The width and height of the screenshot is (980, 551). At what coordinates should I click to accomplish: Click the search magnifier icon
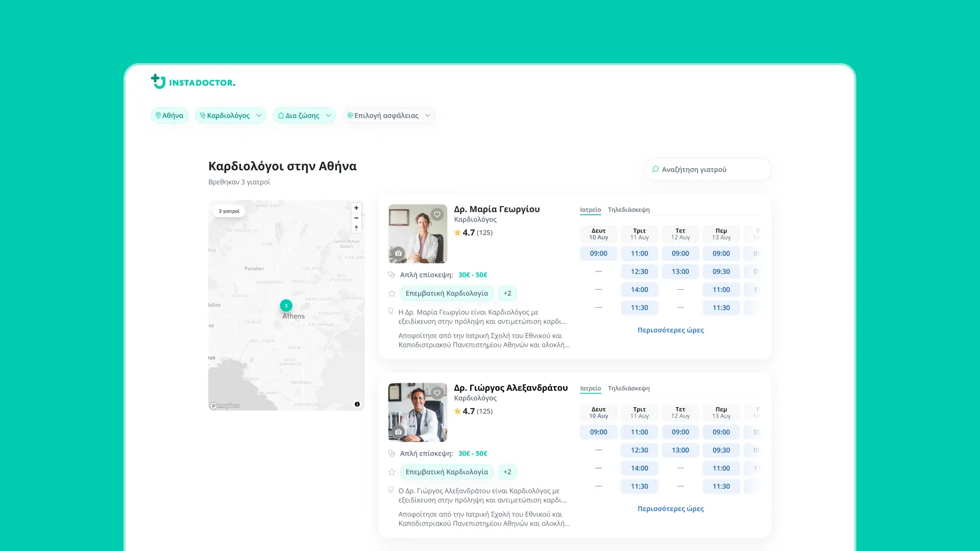pos(655,169)
